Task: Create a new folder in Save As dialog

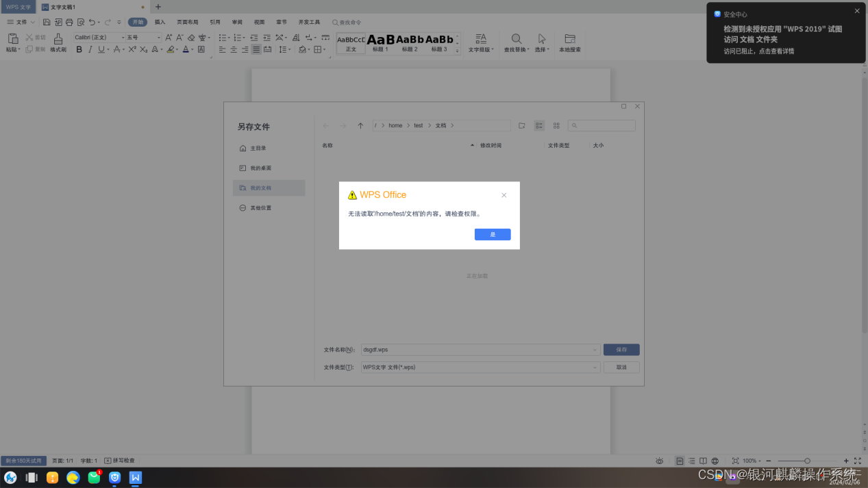Action: pos(521,126)
